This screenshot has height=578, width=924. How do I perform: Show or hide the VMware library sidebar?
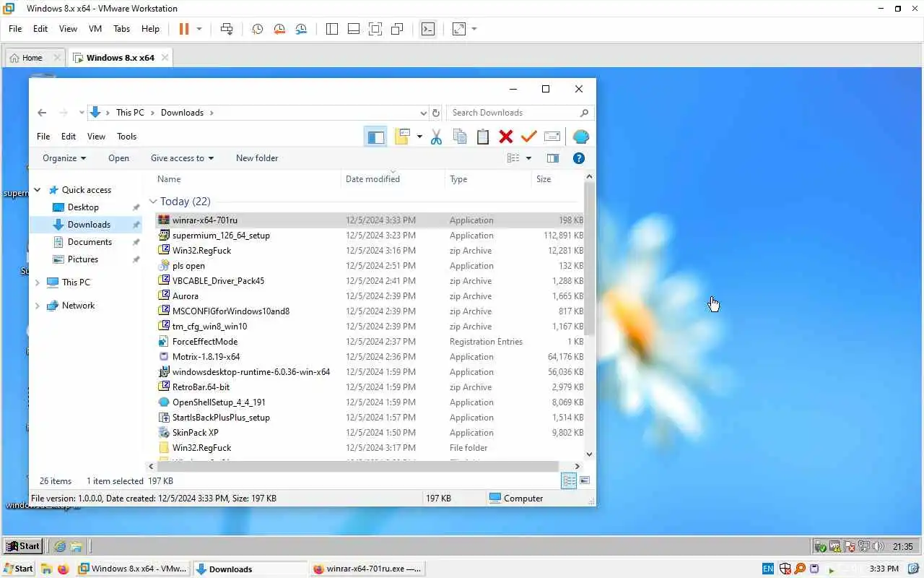(332, 29)
